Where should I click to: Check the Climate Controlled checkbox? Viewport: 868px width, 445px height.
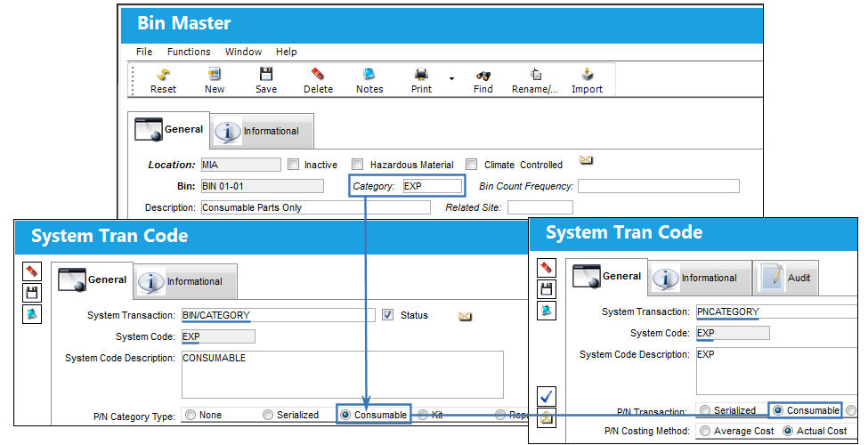(471, 165)
